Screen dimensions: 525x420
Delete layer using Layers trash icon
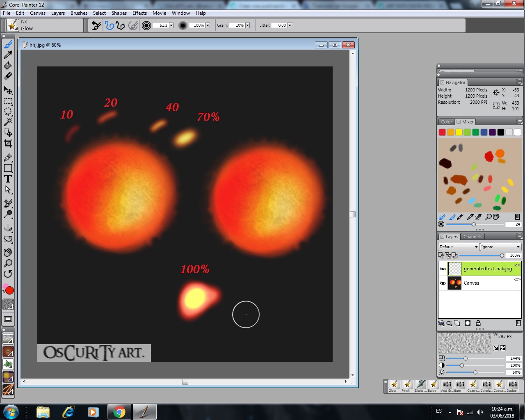pos(518,323)
